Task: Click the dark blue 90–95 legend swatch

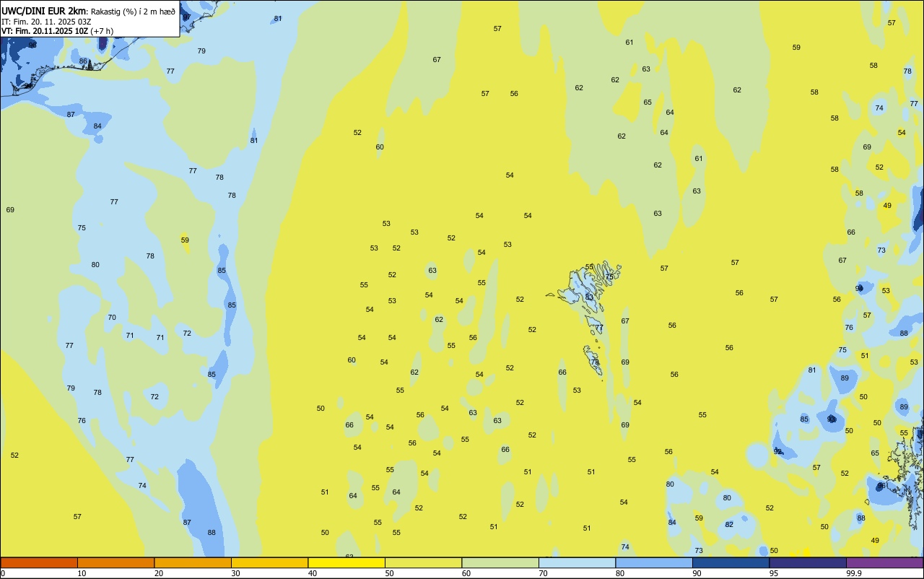Action: (x=731, y=562)
